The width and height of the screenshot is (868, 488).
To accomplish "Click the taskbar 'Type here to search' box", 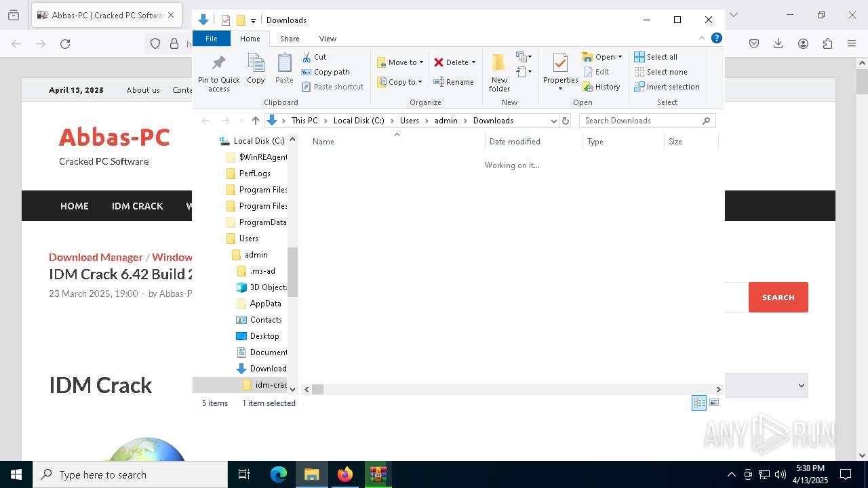I will click(130, 474).
